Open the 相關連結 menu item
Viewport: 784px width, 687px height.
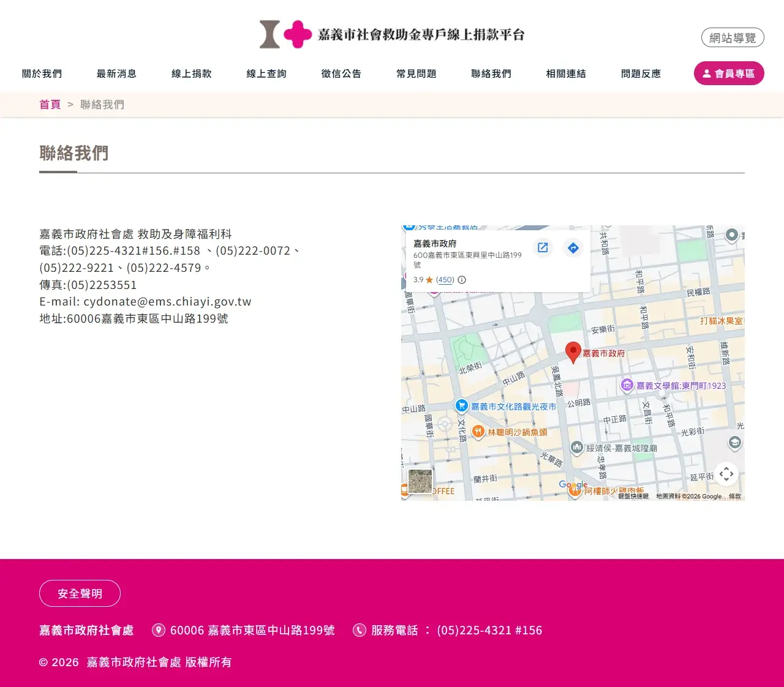click(566, 73)
